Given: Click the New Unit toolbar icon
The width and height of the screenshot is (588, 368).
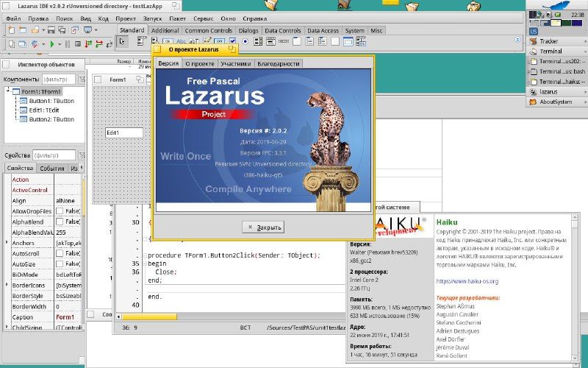Looking at the screenshot, I should pyautogui.click(x=11, y=30).
